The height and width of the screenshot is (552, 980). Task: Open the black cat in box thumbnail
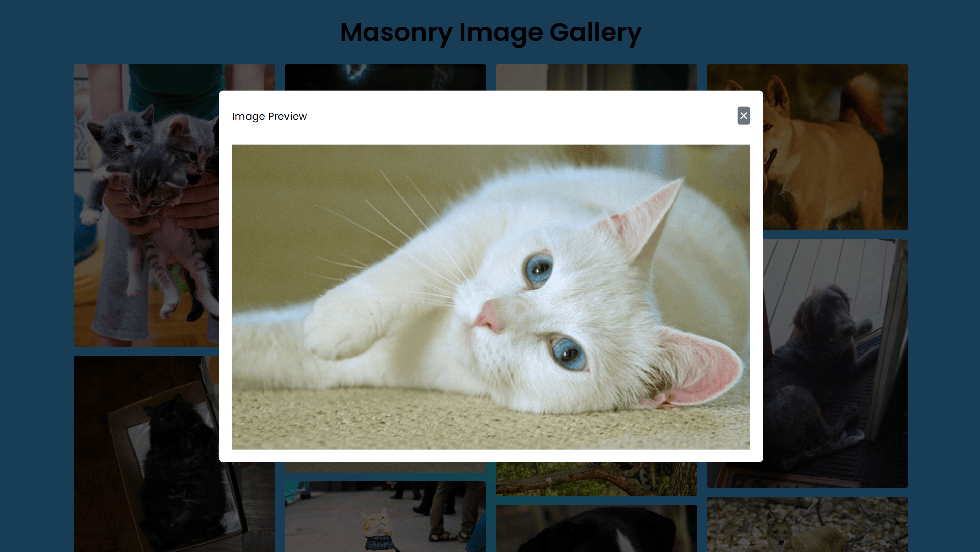click(146, 453)
